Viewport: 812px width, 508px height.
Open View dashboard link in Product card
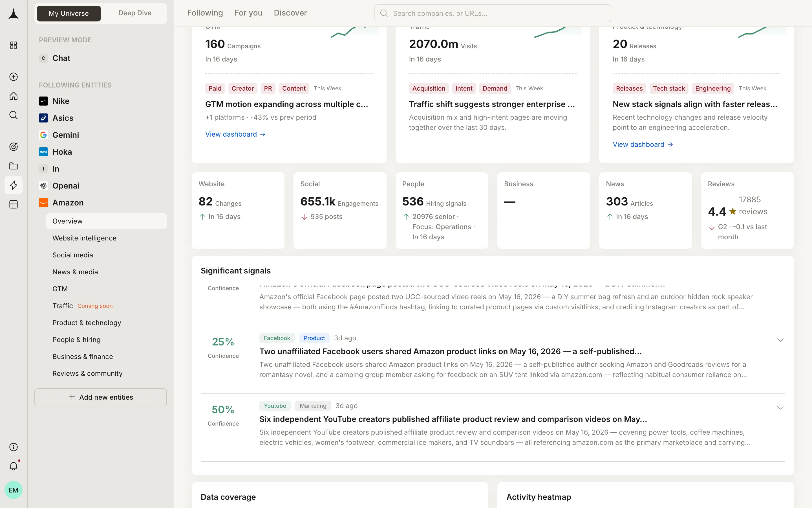(x=643, y=144)
